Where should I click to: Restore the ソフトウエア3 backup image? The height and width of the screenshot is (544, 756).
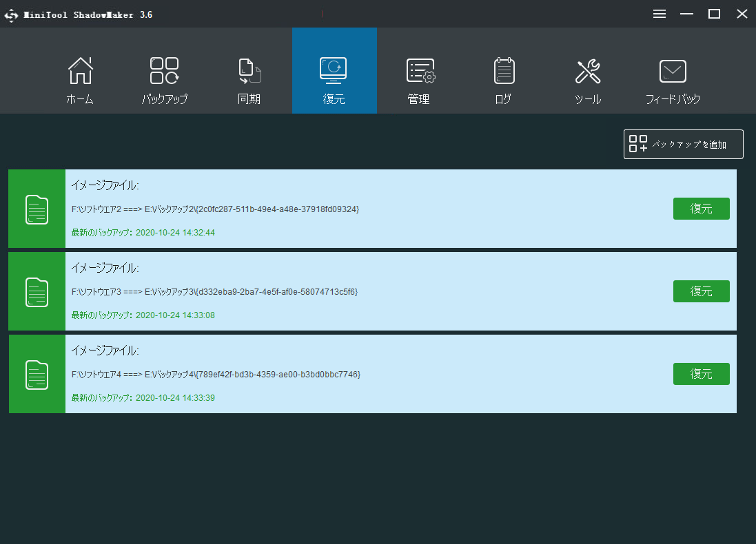point(701,291)
